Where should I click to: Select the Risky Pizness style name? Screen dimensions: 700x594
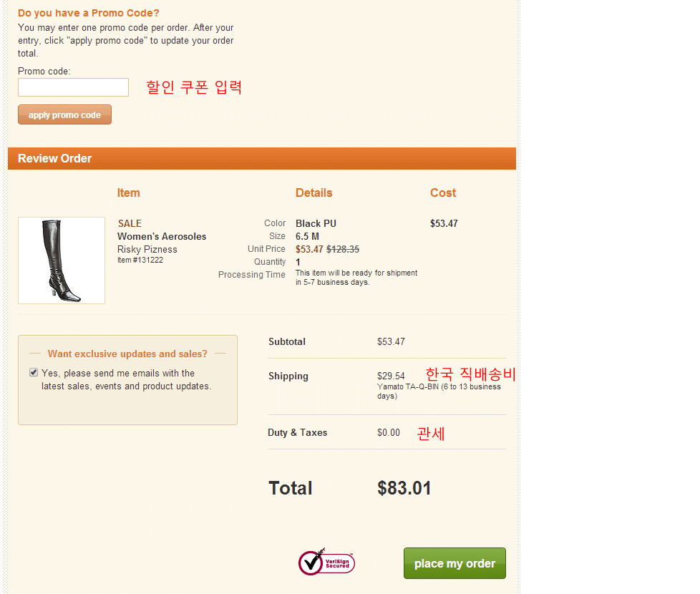click(147, 250)
